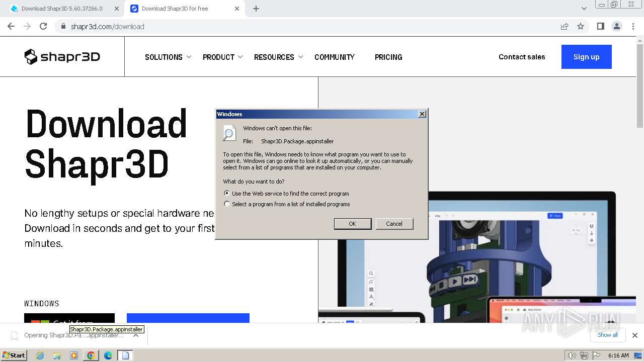Expand the PRODUCT menu

point(223,57)
